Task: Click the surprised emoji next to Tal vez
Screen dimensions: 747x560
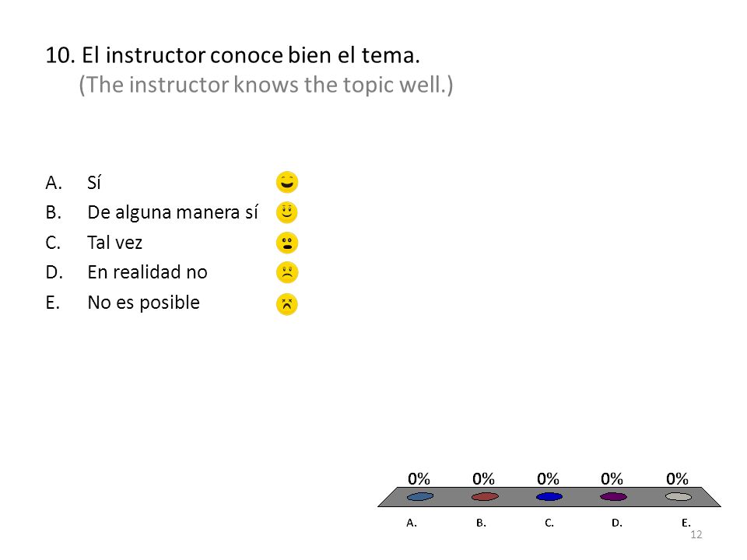Action: (287, 243)
